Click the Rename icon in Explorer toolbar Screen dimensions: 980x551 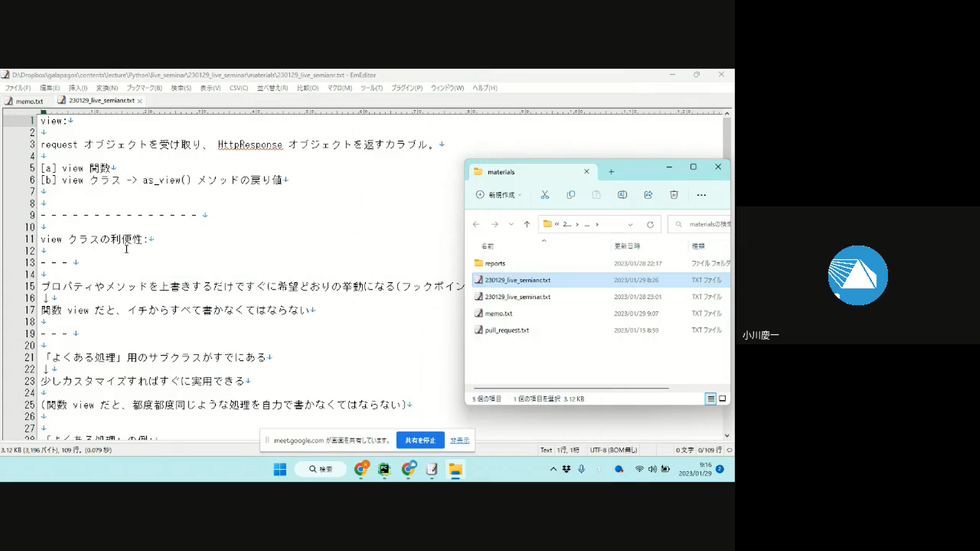622,195
